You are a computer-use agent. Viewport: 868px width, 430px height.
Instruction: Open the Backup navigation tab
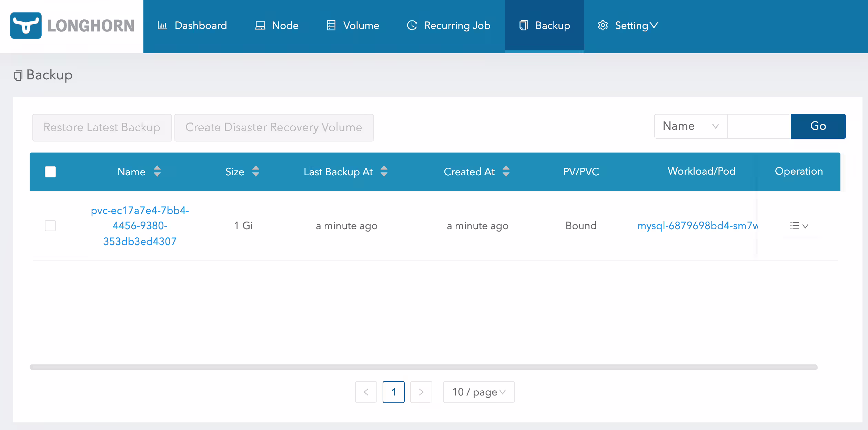[x=544, y=26]
